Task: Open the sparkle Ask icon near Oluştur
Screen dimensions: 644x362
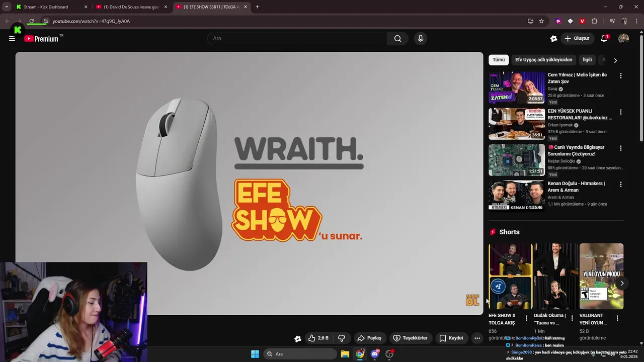Action: click(554, 39)
